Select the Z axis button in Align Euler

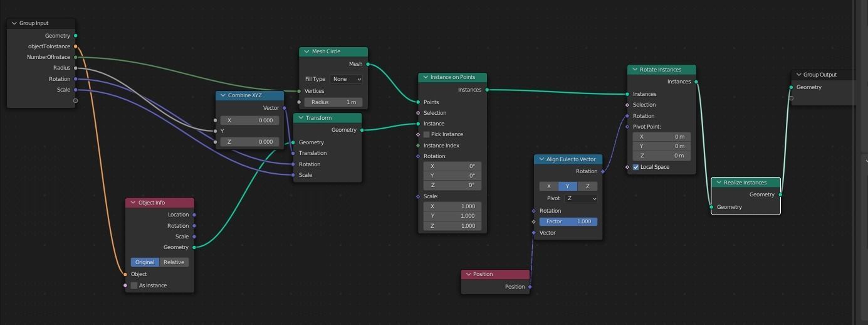pyautogui.click(x=587, y=186)
